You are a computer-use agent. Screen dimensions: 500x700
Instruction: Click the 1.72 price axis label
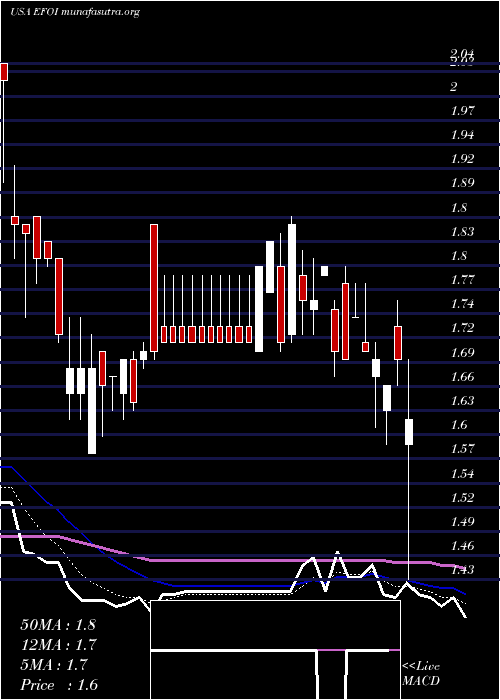462,328
